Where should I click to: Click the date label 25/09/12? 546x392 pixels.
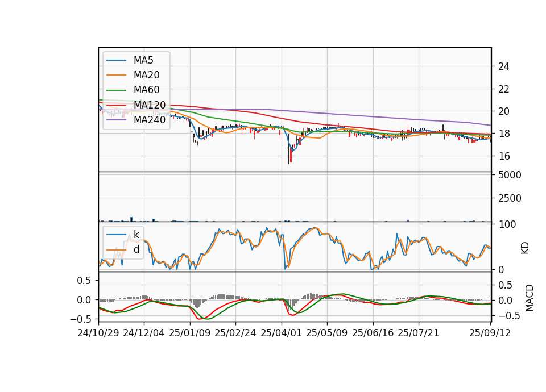(490, 333)
